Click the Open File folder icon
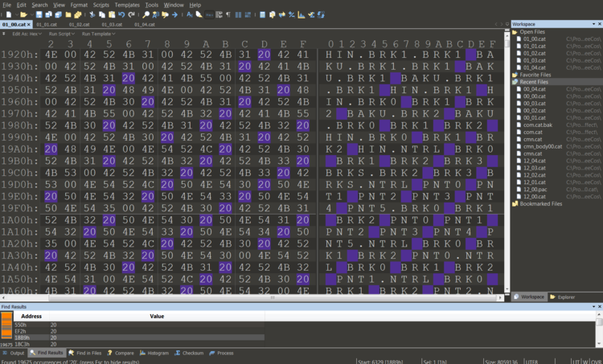The image size is (603, 364). [x=23, y=14]
